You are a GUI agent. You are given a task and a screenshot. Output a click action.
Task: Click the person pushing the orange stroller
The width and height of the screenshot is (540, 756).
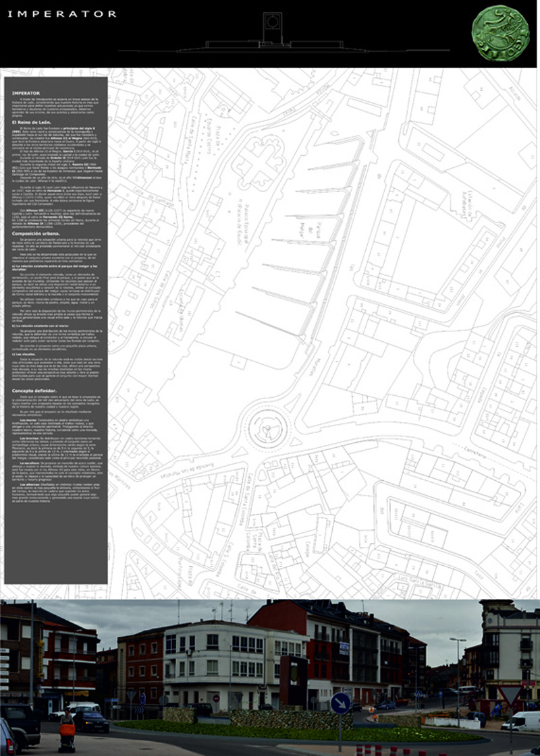click(67, 728)
